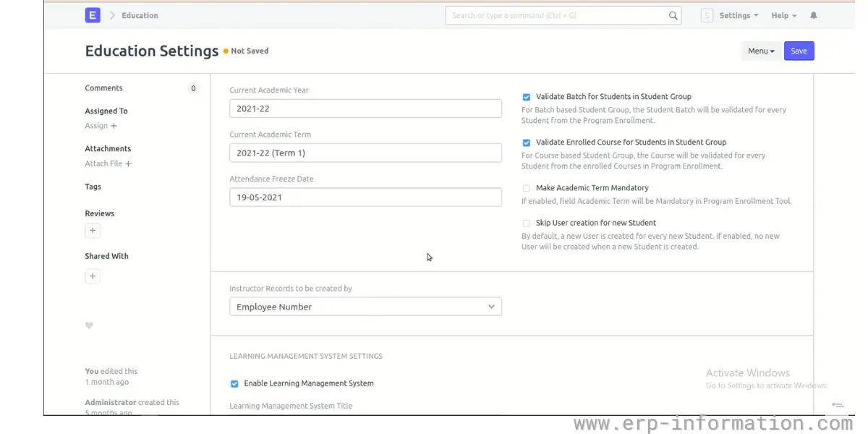Image resolution: width=868 pixels, height=434 pixels.
Task: Click the search magnifier icon
Action: pos(673,15)
